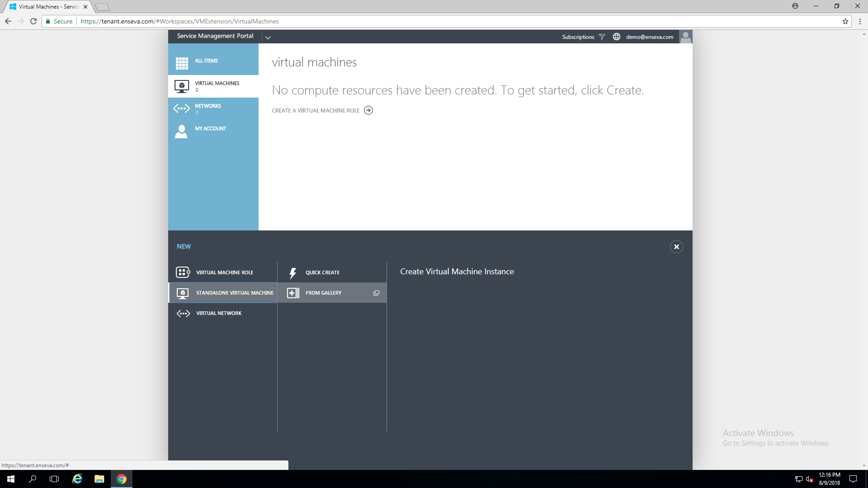Click the From Gallery plus icon
This screenshot has height=488, width=868.
coord(293,293)
